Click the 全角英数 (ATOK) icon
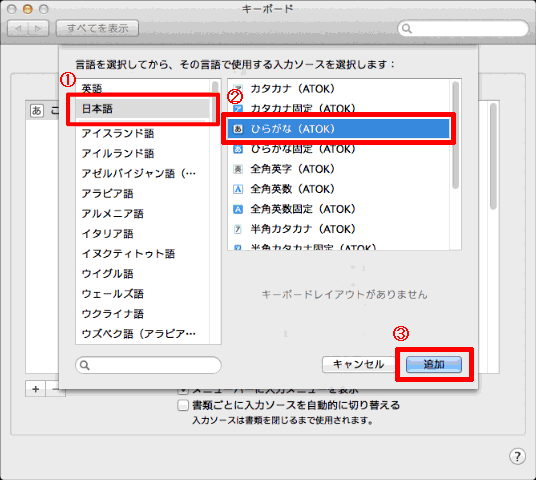Screen dimensions: 536x480 [x=238, y=189]
